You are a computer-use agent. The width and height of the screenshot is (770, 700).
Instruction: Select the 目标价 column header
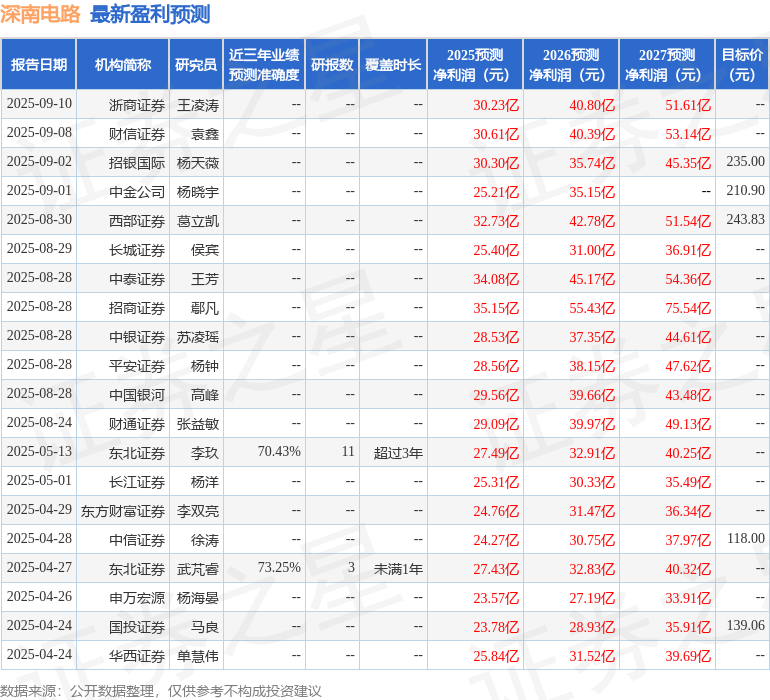[x=742, y=65]
